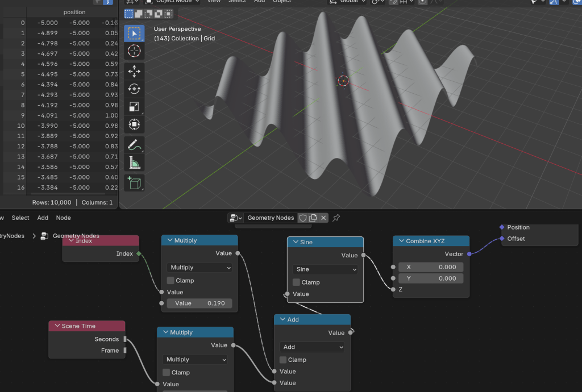Check Clamp on top Multiply node
Viewport: 582px width, 392px height.
pos(171,281)
